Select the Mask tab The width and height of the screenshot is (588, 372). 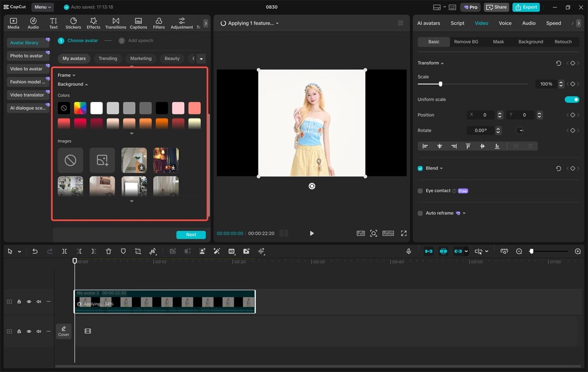point(498,42)
